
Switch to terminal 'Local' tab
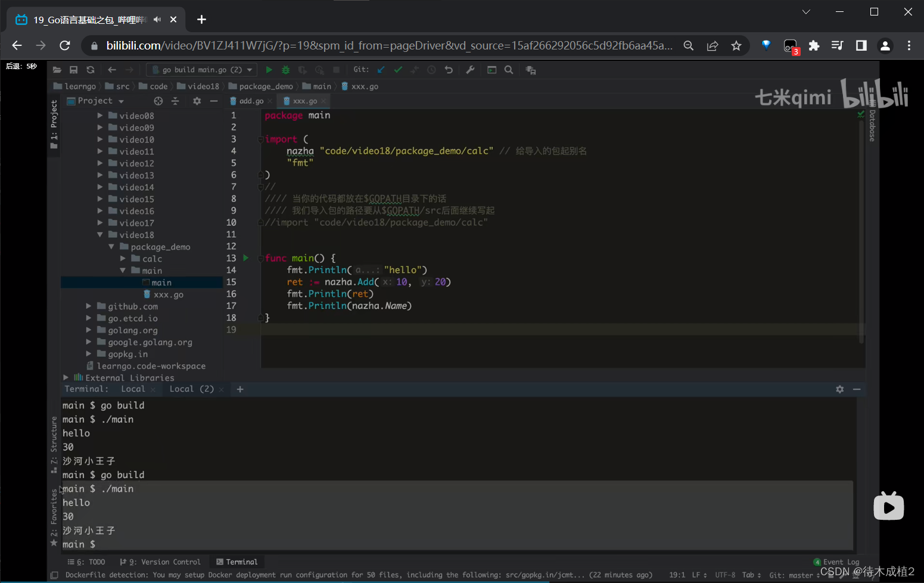(133, 389)
